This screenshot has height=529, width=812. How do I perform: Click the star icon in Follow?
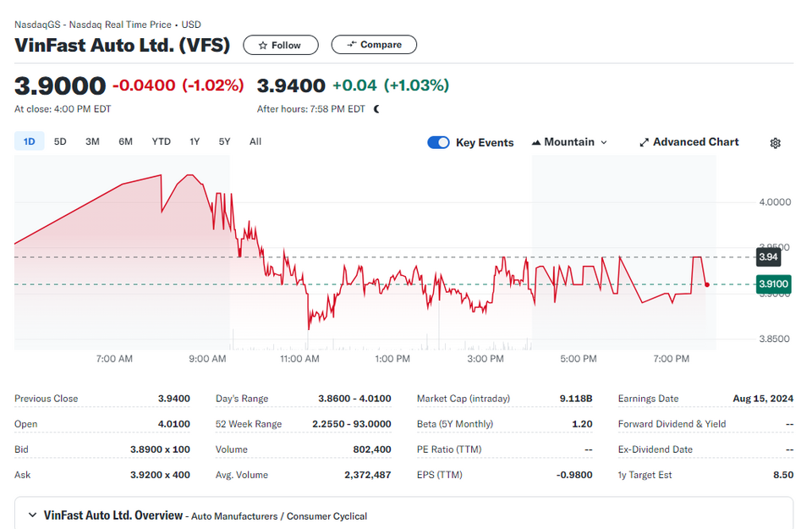(262, 46)
